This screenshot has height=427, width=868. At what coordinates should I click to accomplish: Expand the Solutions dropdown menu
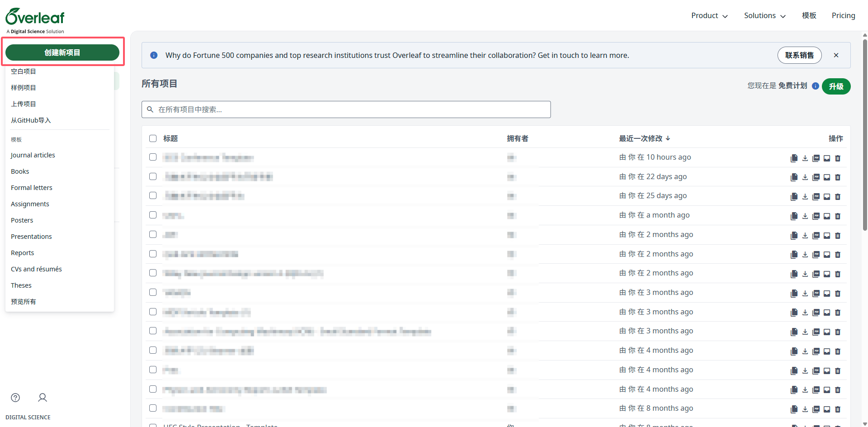pyautogui.click(x=764, y=15)
